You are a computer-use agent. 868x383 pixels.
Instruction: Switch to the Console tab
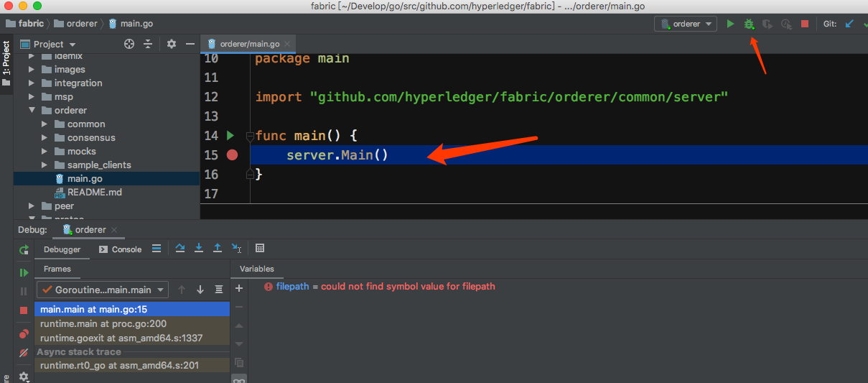click(x=120, y=249)
